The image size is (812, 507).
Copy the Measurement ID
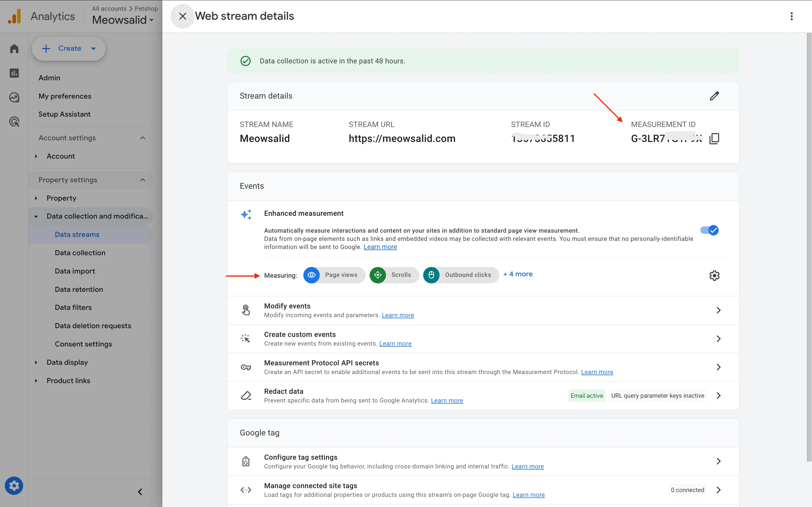[714, 139]
